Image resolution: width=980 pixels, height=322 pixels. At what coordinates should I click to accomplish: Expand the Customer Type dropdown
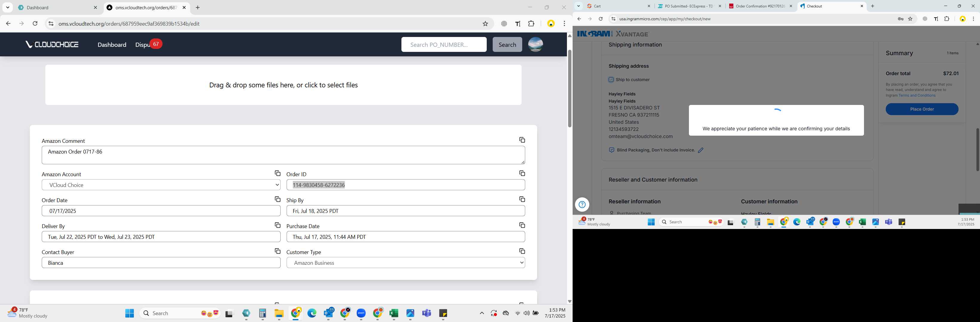[406, 263]
